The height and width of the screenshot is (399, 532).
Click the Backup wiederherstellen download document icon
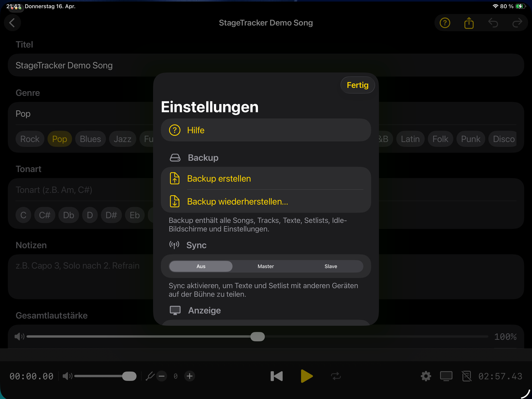click(175, 201)
